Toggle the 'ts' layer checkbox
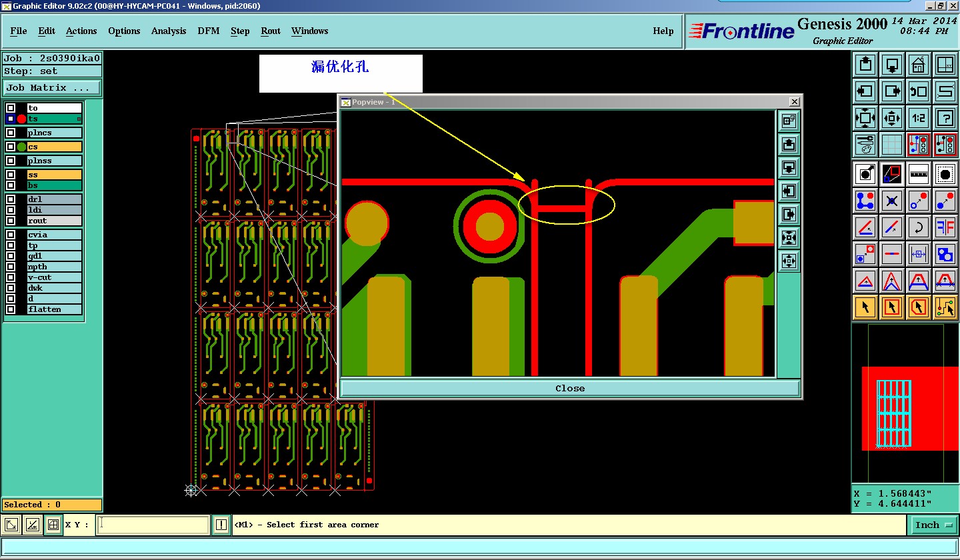 tap(11, 119)
